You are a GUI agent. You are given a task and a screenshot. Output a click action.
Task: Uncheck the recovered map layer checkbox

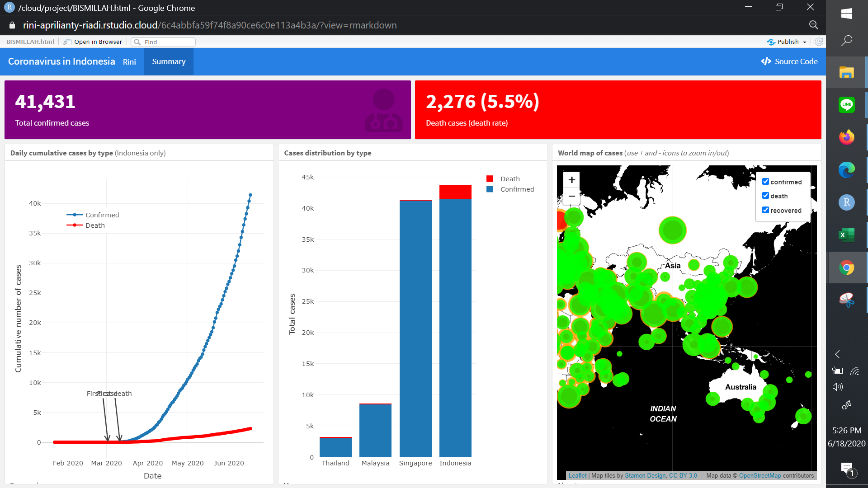click(765, 210)
